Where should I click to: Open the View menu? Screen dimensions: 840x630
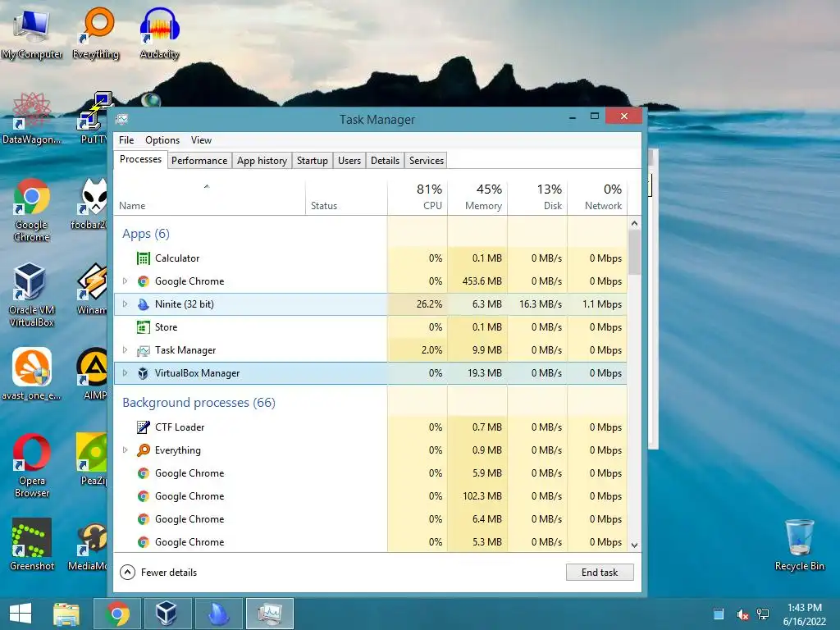(202, 140)
